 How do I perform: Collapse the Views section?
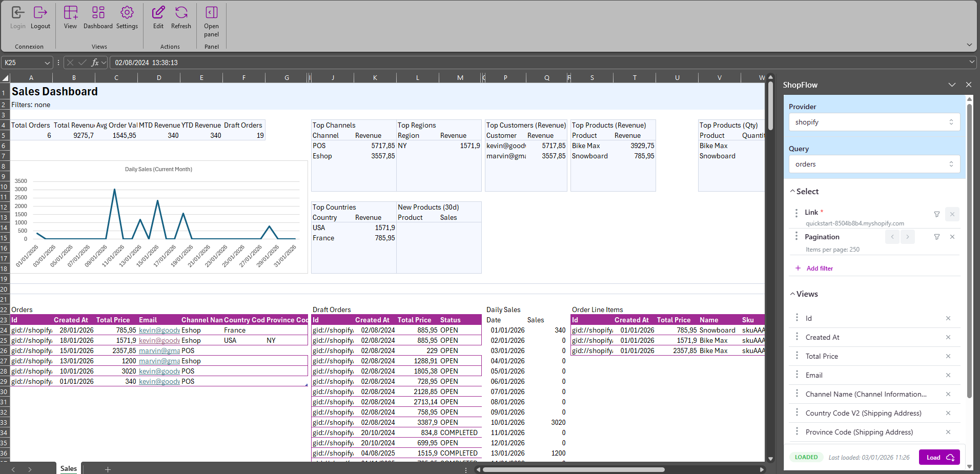(x=792, y=294)
